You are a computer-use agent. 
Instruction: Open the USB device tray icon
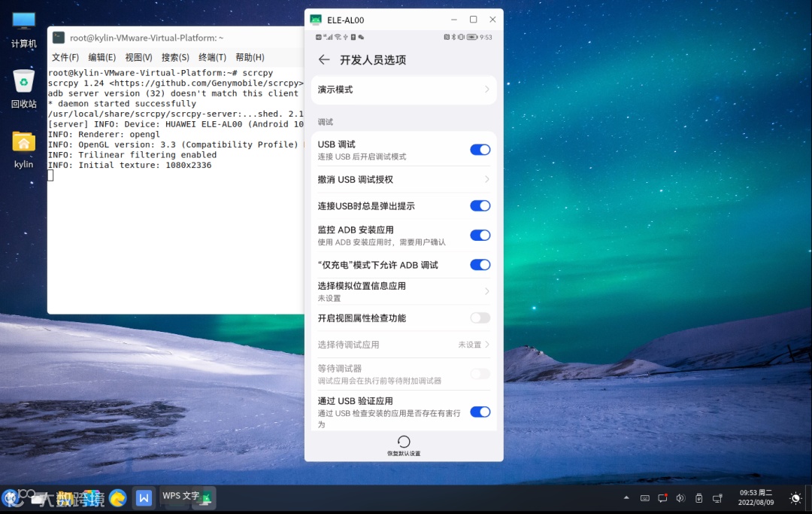point(698,498)
